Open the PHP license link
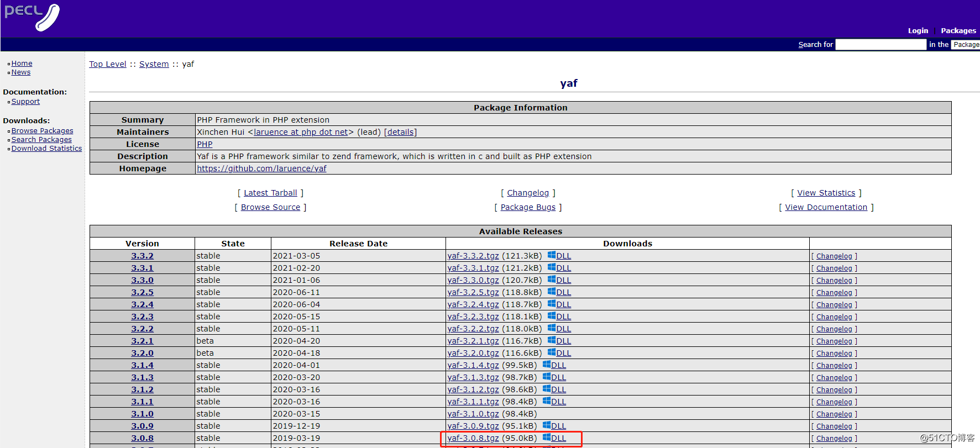The height and width of the screenshot is (448, 980). [x=205, y=144]
